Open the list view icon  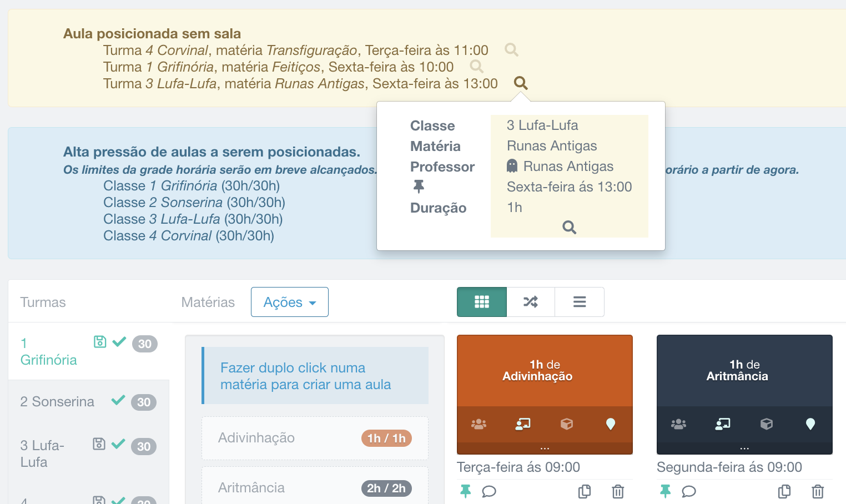pyautogui.click(x=579, y=301)
